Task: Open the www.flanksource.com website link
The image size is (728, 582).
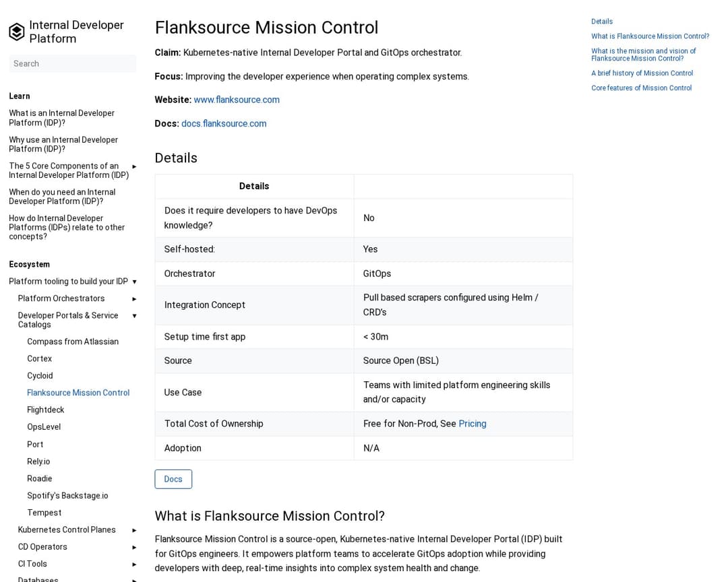Action: coord(237,100)
